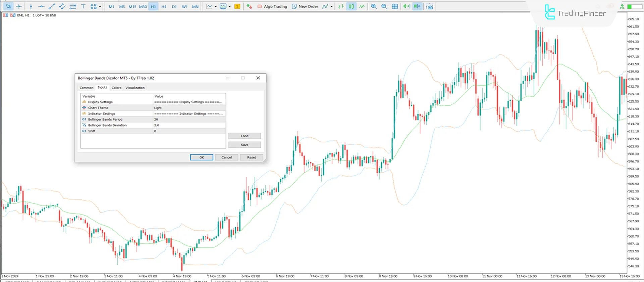This screenshot has width=644, height=282.
Task: Expand the templates dropdown arrow
Action: point(229,6)
